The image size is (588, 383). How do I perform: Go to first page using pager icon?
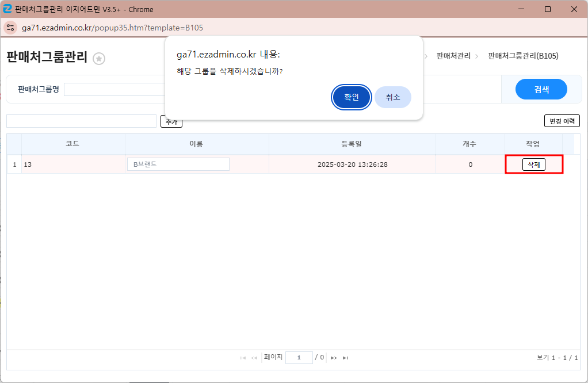click(243, 358)
